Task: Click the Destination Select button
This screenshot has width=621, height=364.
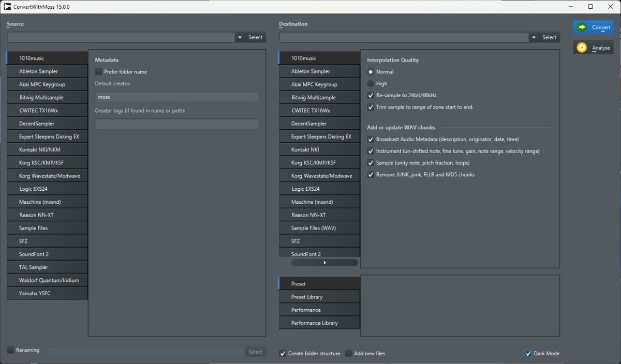Action: [550, 37]
